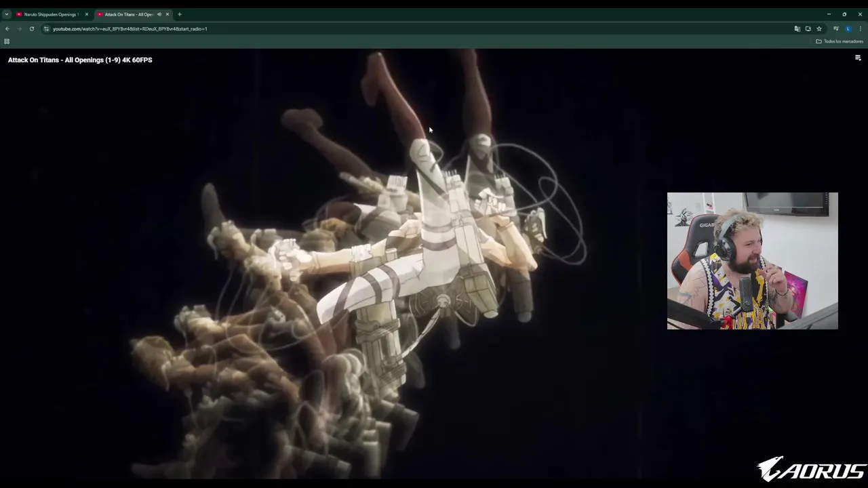Open the Chrome three-dot menu
Image resolution: width=868 pixels, height=488 pixels.
[x=861, y=28]
